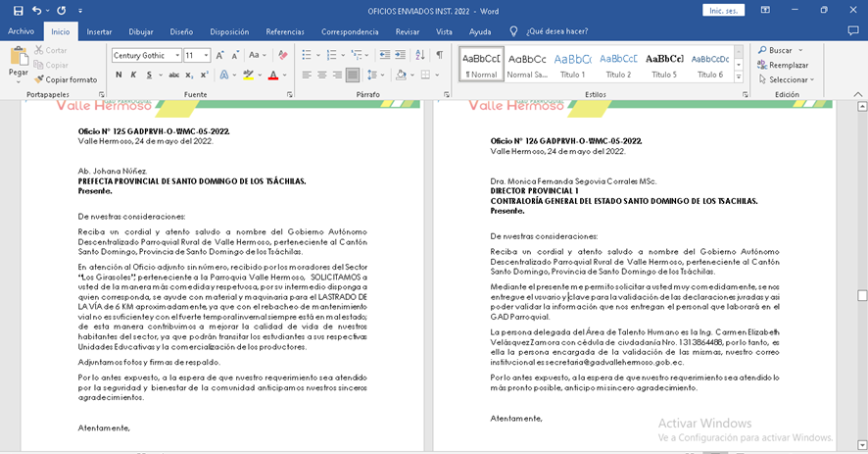Click the sort A-Z icon
This screenshot has height=454, width=868.
(x=418, y=55)
